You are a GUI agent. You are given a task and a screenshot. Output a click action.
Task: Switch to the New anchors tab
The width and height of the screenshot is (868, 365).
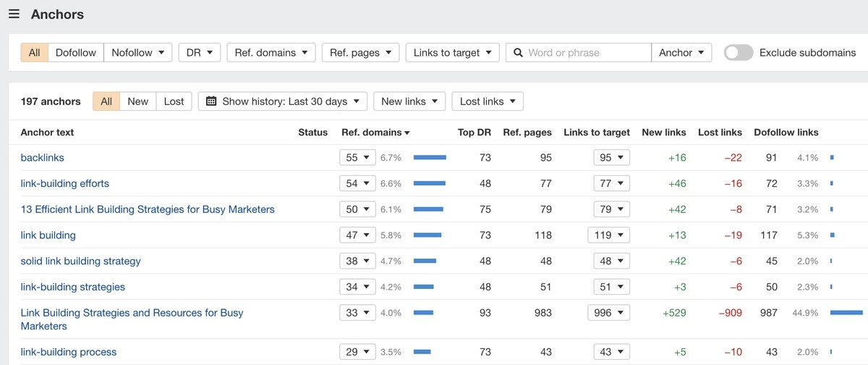(138, 101)
